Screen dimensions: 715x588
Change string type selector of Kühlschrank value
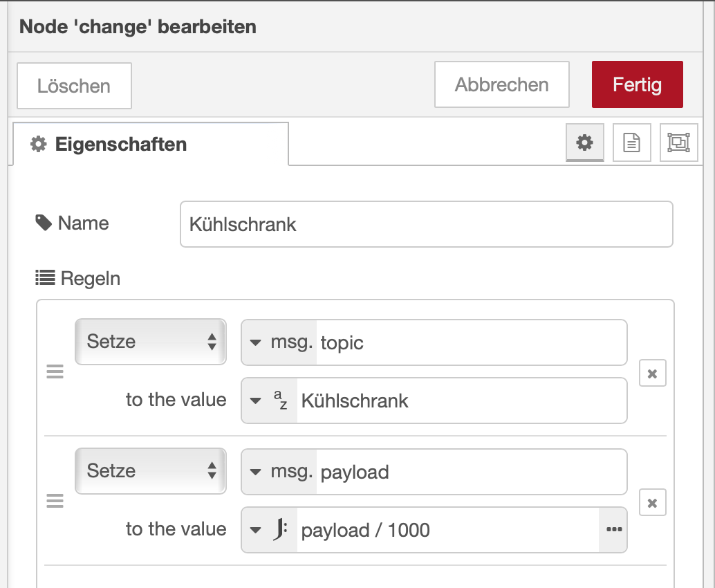(x=270, y=401)
